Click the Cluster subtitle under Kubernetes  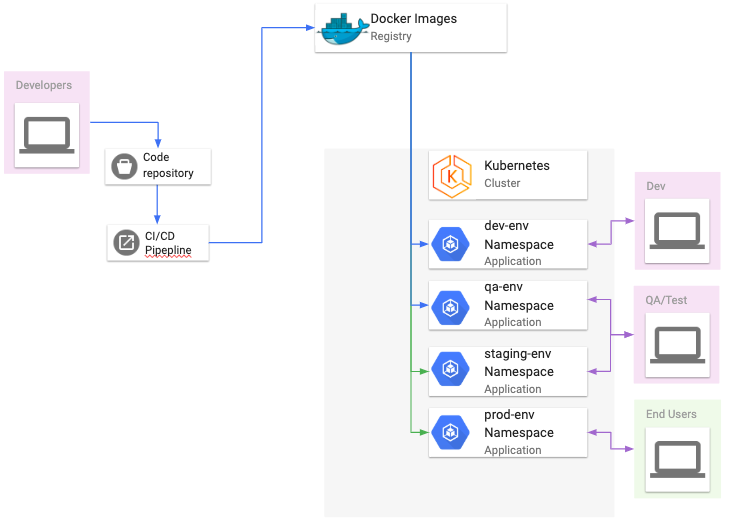click(502, 183)
